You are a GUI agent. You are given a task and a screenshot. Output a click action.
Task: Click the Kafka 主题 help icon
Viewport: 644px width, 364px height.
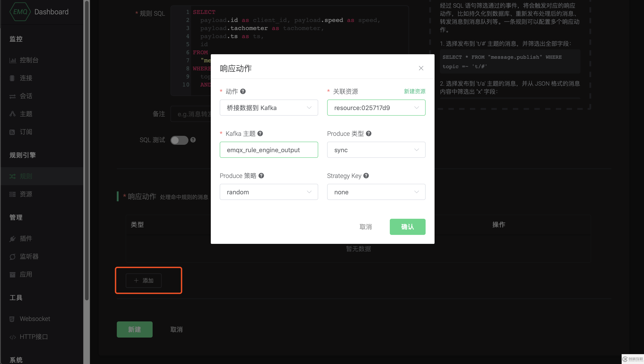tap(260, 133)
